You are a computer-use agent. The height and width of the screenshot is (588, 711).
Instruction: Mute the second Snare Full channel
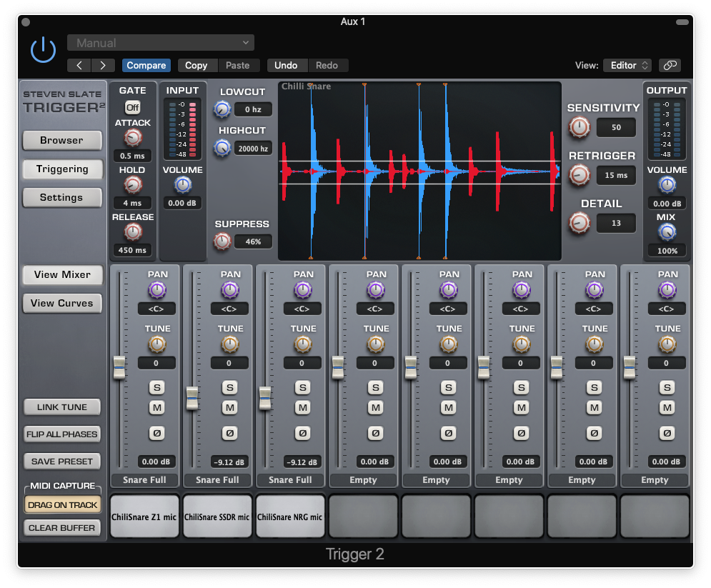tap(229, 408)
